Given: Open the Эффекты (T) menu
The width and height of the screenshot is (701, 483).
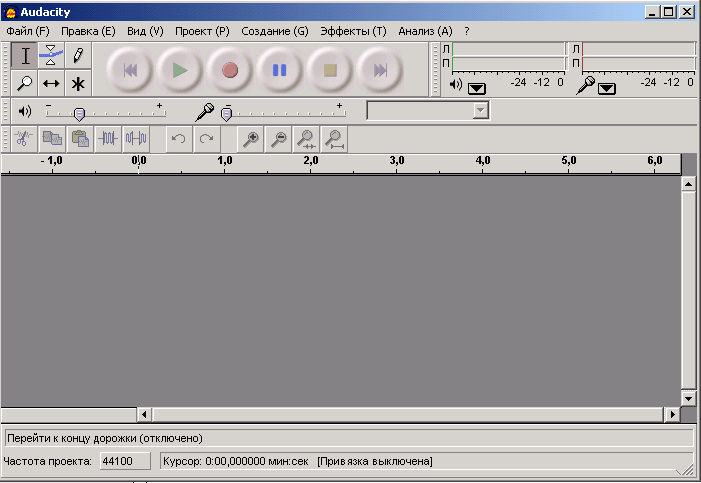Looking at the screenshot, I should tap(353, 31).
